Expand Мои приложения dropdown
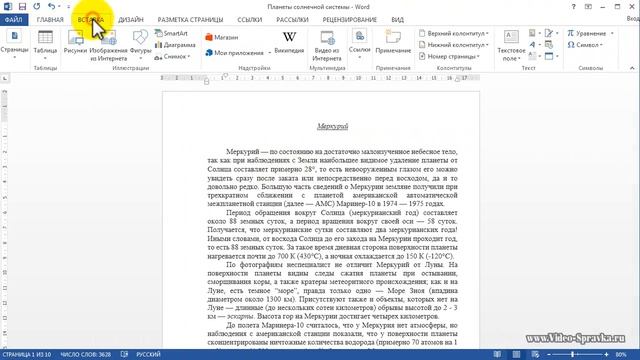Screen dimensions: 640x360 pyautogui.click(x=269, y=53)
